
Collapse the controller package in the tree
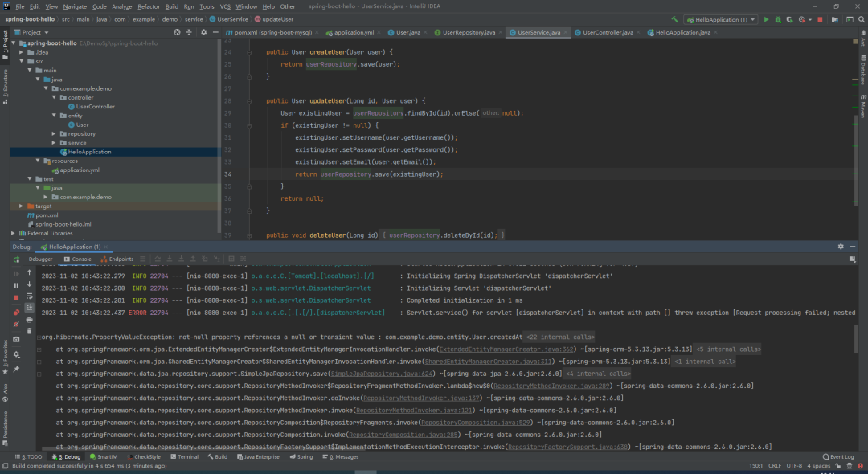click(x=55, y=97)
